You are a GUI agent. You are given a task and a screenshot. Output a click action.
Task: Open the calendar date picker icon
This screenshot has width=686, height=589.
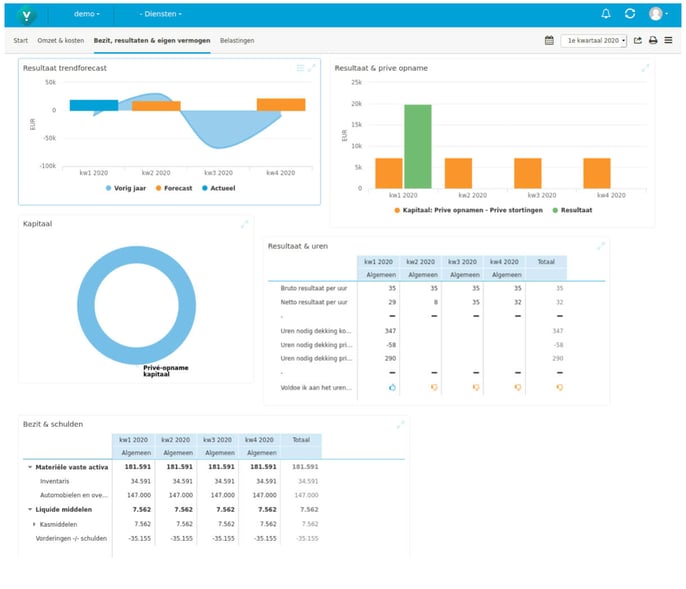(549, 40)
